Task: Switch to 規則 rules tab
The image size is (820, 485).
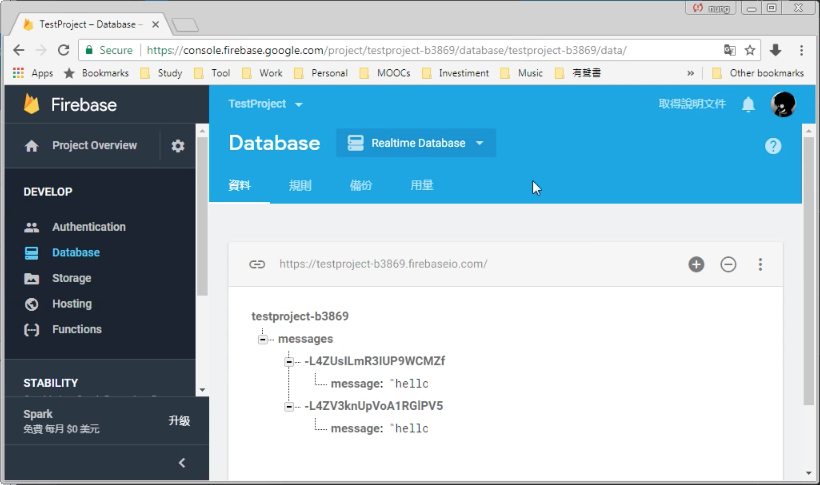Action: click(x=300, y=185)
